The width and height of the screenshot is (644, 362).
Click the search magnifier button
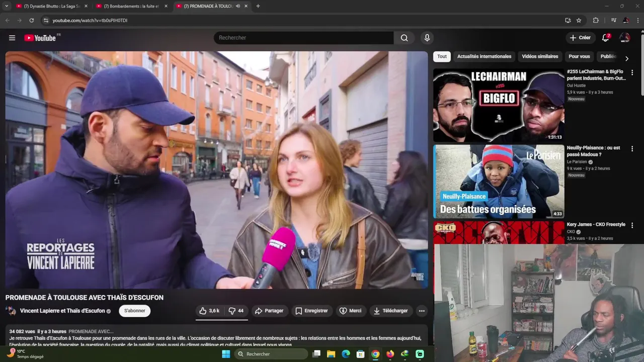[405, 38]
